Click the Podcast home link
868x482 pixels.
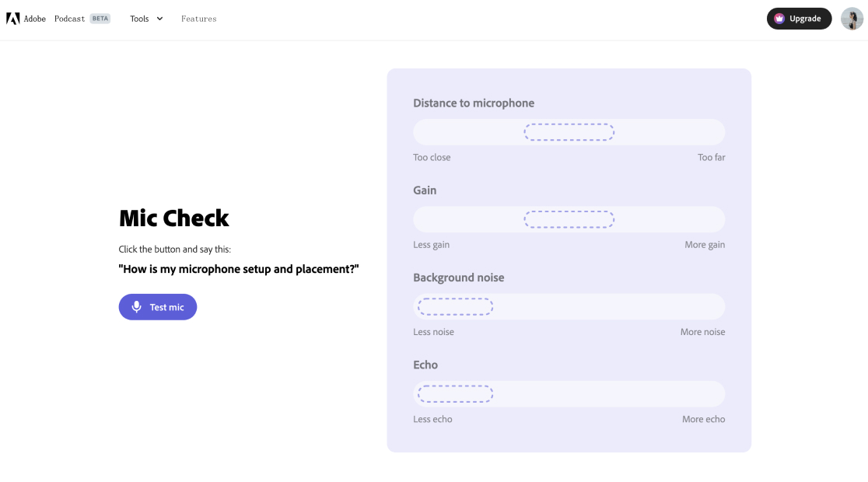tap(70, 19)
